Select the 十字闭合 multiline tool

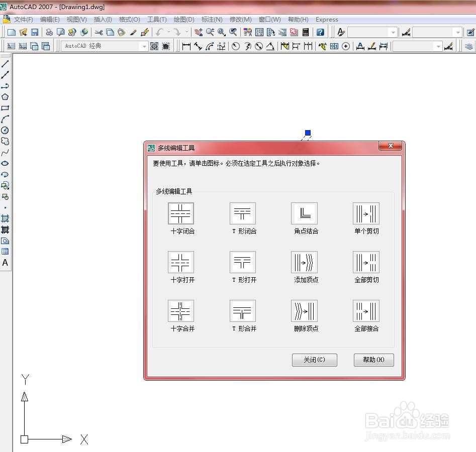[x=181, y=213]
